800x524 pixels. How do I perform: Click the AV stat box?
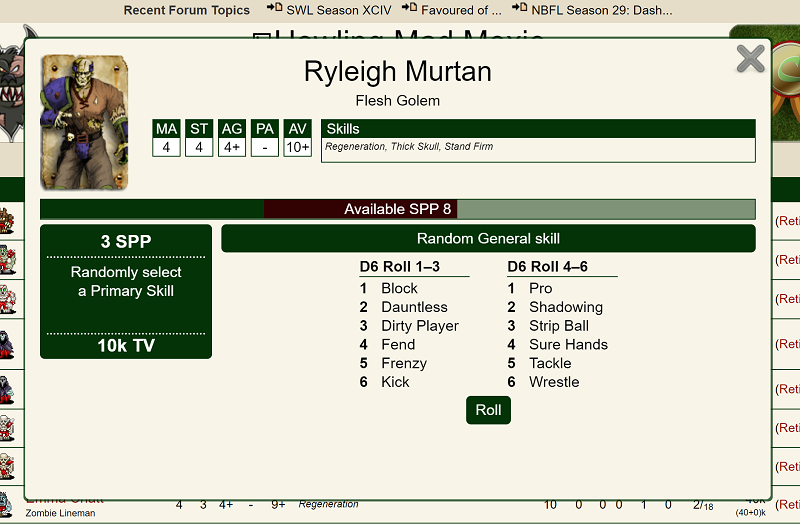297,138
